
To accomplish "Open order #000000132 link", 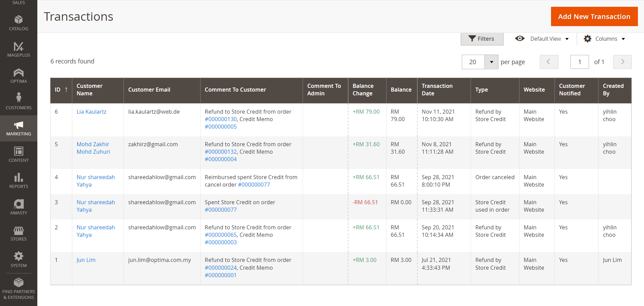I will [221, 152].
